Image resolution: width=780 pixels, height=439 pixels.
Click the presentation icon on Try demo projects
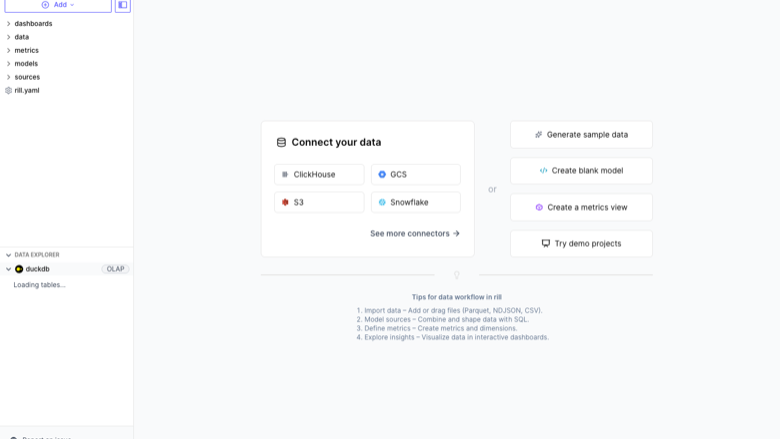(x=546, y=244)
